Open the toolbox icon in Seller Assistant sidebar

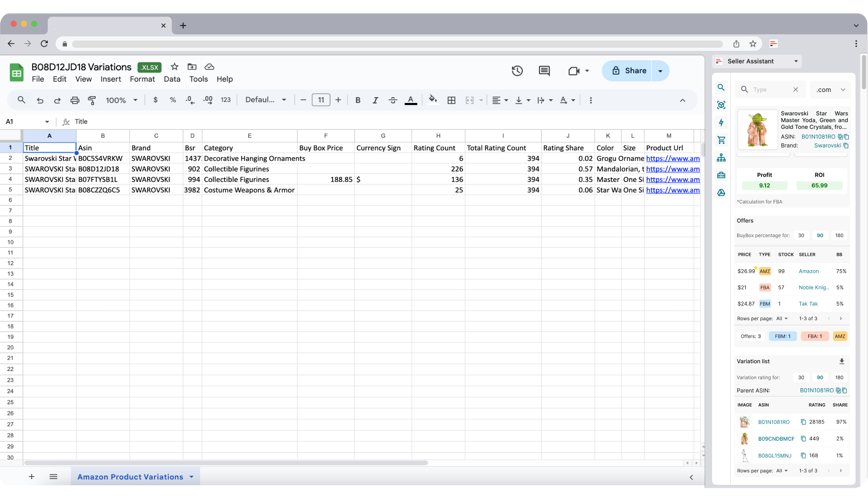(721, 175)
